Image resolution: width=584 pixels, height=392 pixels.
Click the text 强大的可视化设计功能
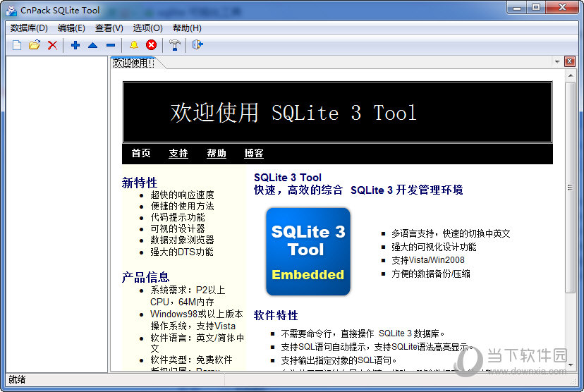434,247
